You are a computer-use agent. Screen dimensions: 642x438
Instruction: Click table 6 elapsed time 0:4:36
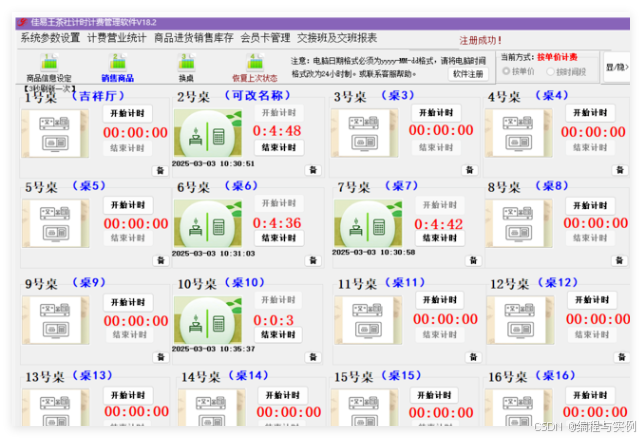click(277, 223)
